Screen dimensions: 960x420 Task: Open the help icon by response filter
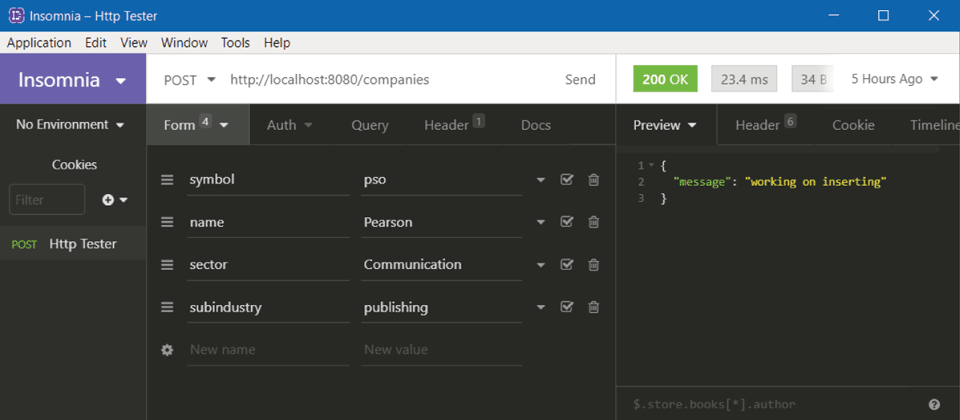coord(934,405)
